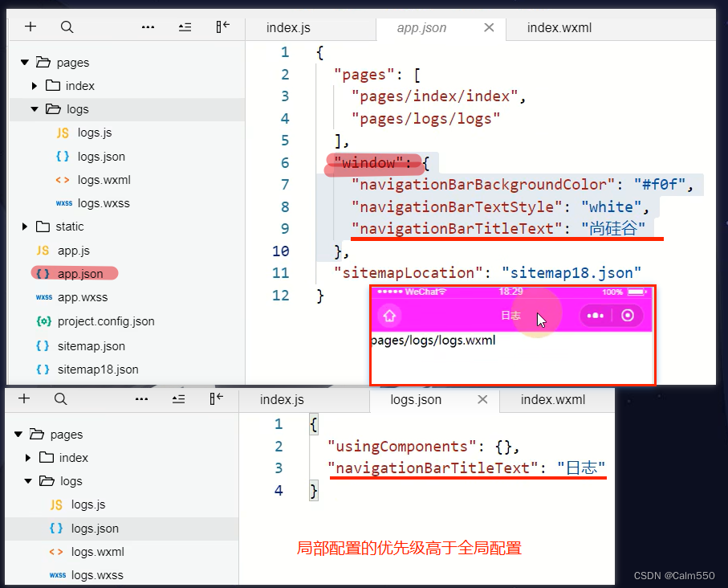Click the "sitemap18.json" value on line 11
728x588 pixels.
coord(571,273)
